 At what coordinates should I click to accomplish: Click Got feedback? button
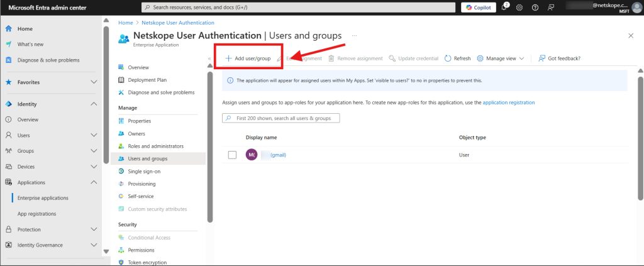point(559,58)
